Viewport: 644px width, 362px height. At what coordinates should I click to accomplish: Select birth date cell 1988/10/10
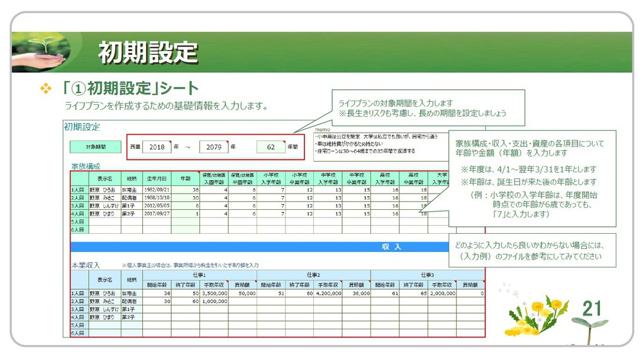click(x=157, y=198)
